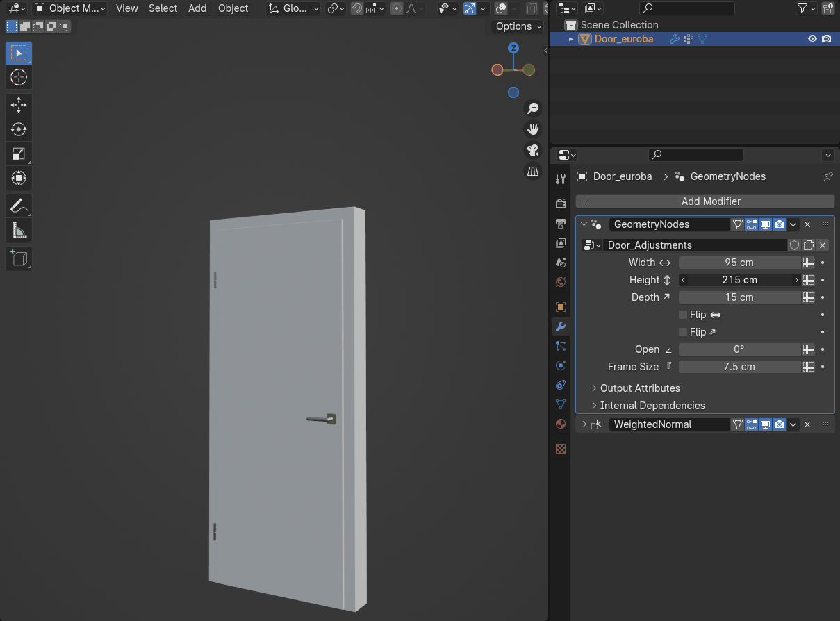Activate the 3D Cursor tool

[x=19, y=77]
